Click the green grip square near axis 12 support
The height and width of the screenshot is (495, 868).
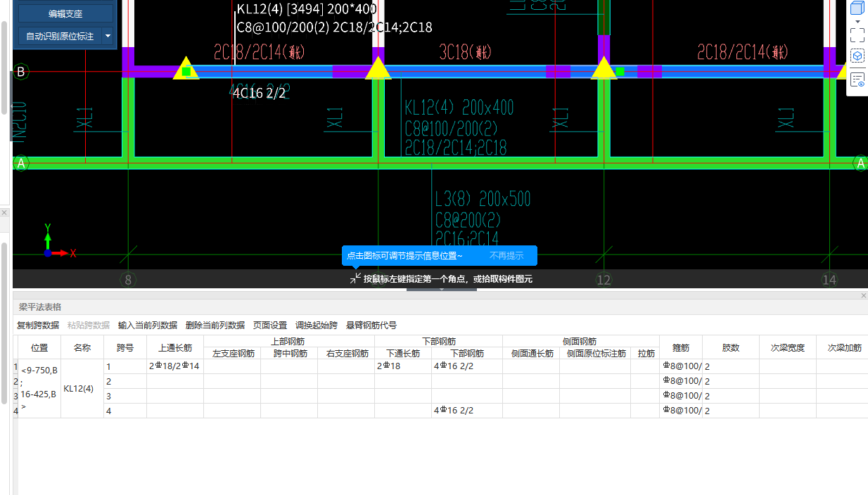tap(620, 71)
